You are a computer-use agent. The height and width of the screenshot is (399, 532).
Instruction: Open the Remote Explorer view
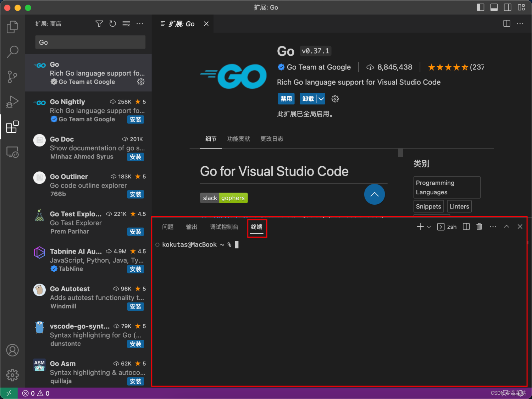point(12,152)
